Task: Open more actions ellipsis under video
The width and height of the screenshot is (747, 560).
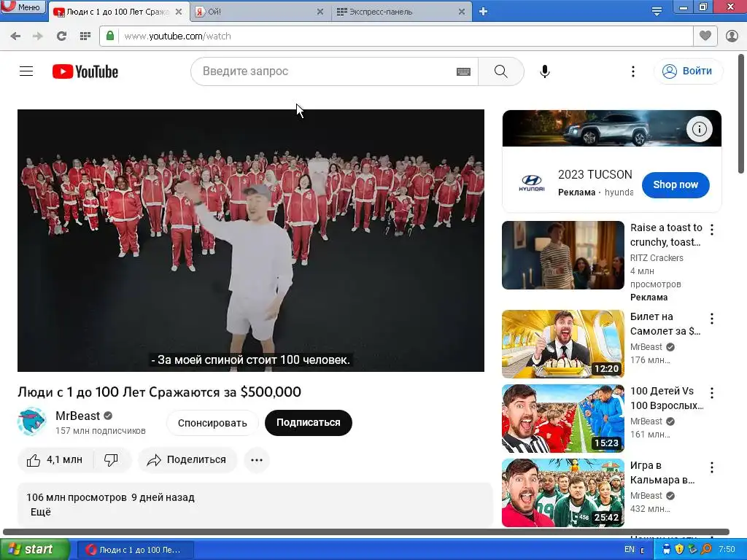Action: pyautogui.click(x=257, y=460)
